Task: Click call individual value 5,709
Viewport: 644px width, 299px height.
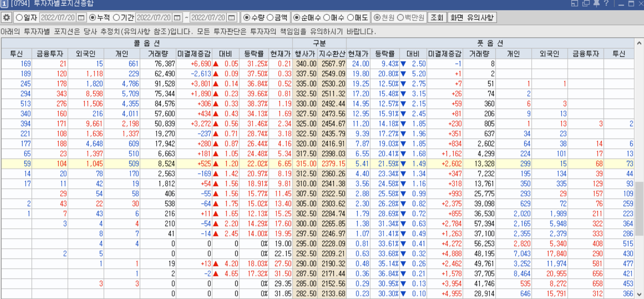Action: [x=122, y=94]
